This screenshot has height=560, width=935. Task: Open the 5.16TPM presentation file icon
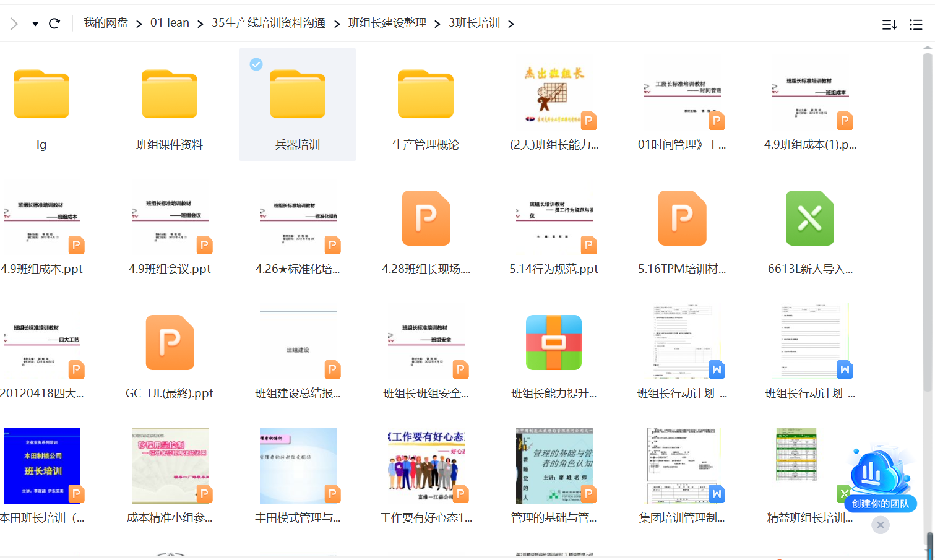tap(681, 218)
